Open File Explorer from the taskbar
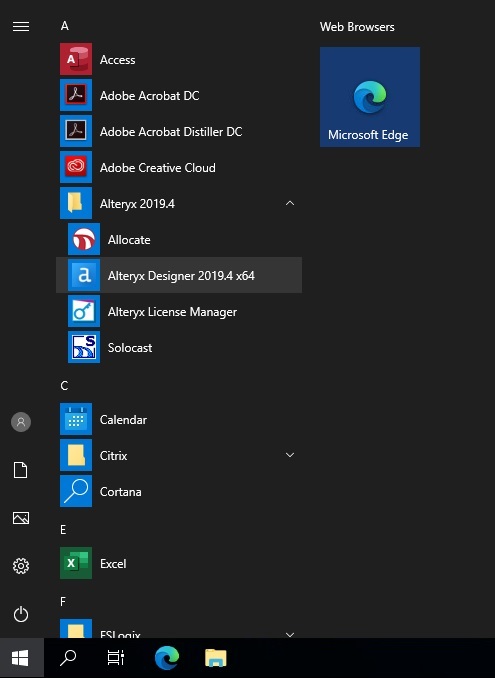 pyautogui.click(x=215, y=658)
